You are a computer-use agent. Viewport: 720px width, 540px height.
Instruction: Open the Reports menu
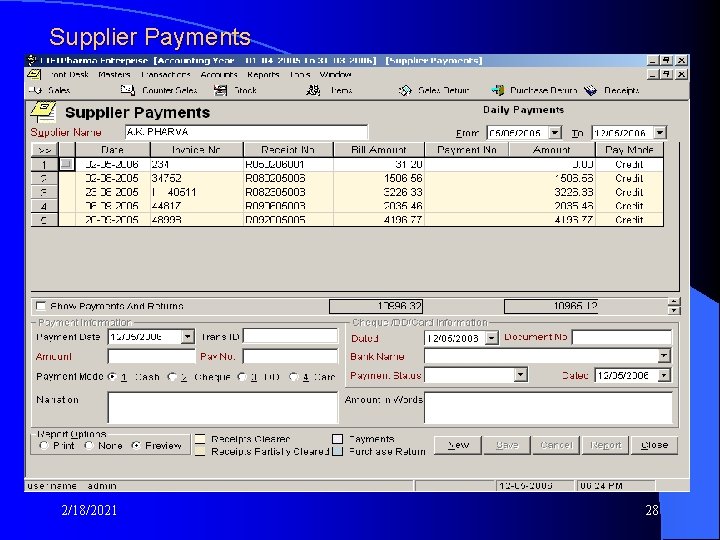[263, 74]
